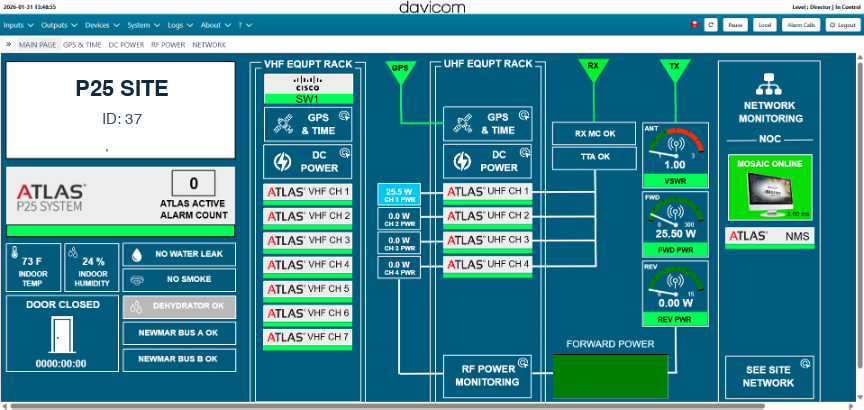Click the CH 1 PWR 25.5 W reading

point(399,195)
